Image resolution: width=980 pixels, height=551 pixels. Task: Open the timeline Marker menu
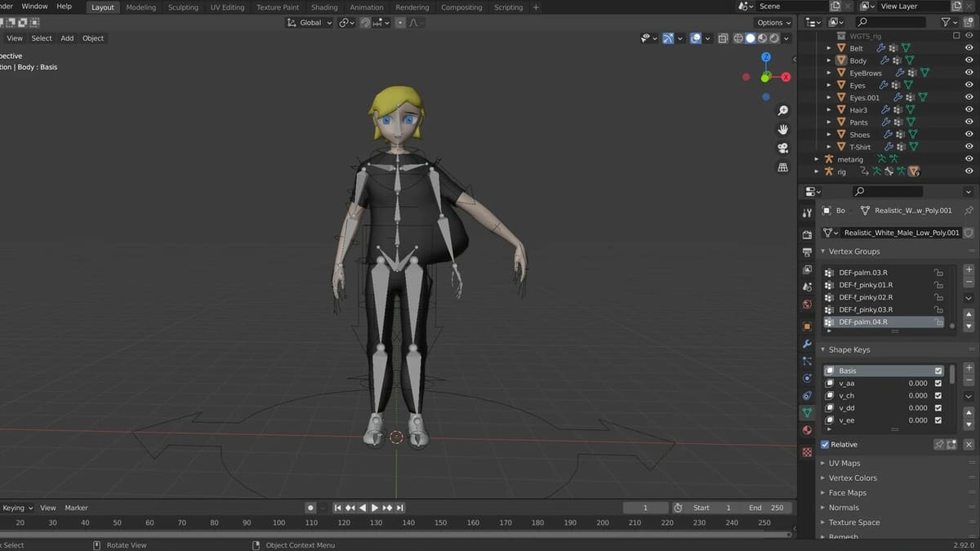point(76,508)
